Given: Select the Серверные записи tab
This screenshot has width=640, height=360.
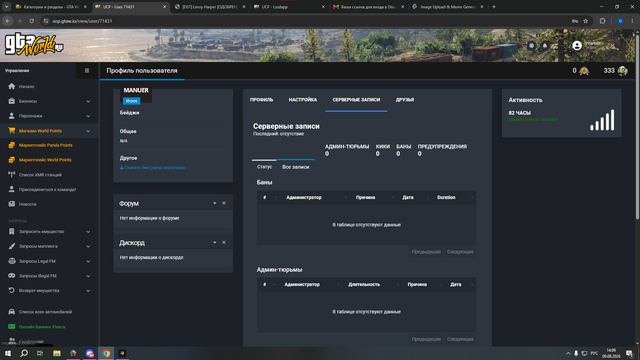Looking at the screenshot, I should [356, 100].
